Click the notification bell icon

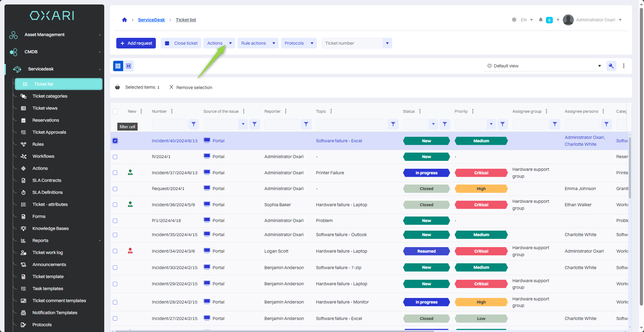(541, 20)
